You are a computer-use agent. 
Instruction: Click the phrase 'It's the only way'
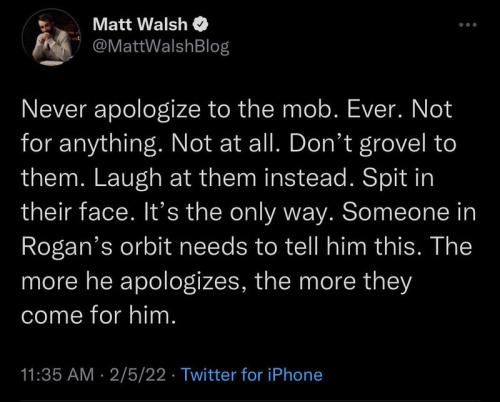240,213
